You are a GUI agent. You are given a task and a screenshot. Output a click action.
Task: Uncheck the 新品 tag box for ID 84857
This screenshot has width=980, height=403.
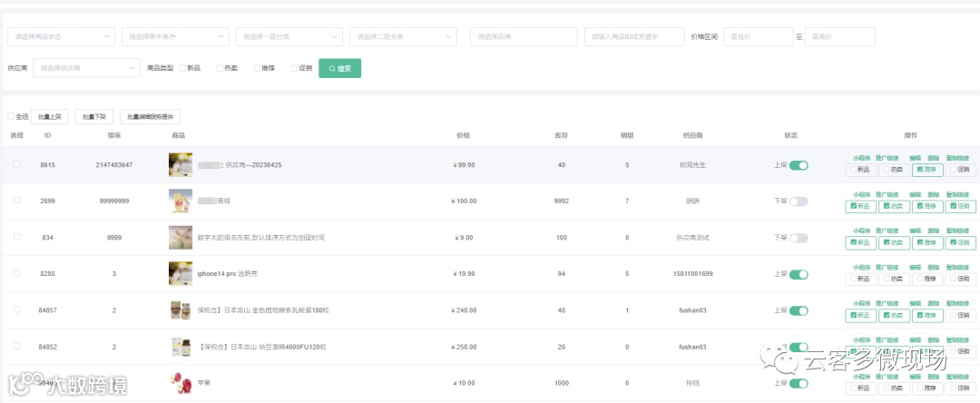coord(860,315)
